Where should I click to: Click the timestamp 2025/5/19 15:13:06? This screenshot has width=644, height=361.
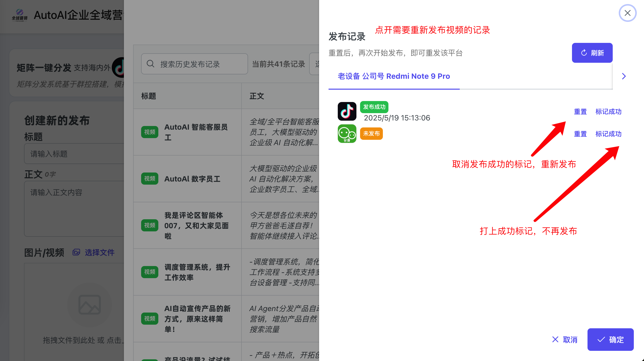(x=397, y=118)
